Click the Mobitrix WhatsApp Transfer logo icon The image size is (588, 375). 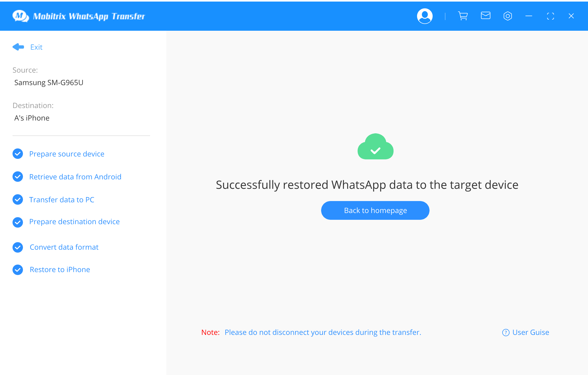pos(19,16)
